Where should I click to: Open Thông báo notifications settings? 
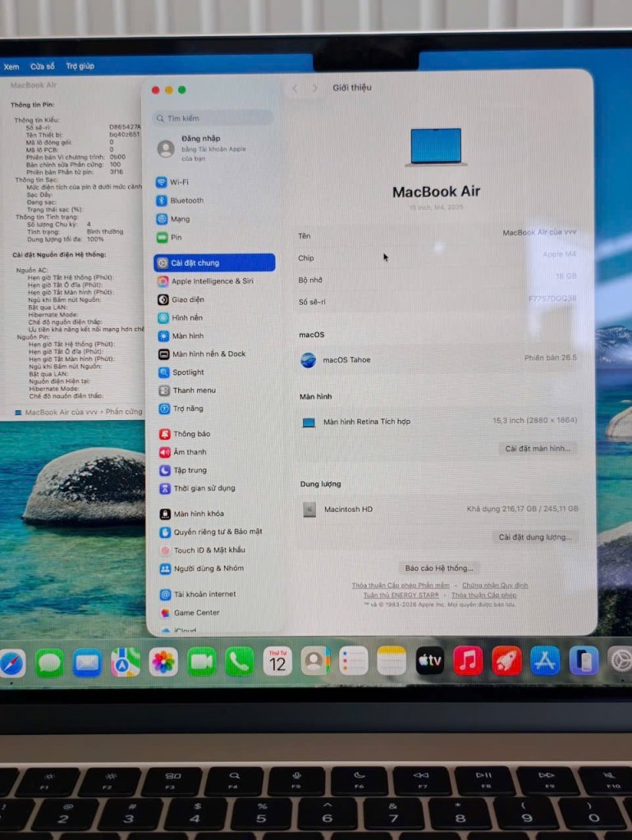185,434
